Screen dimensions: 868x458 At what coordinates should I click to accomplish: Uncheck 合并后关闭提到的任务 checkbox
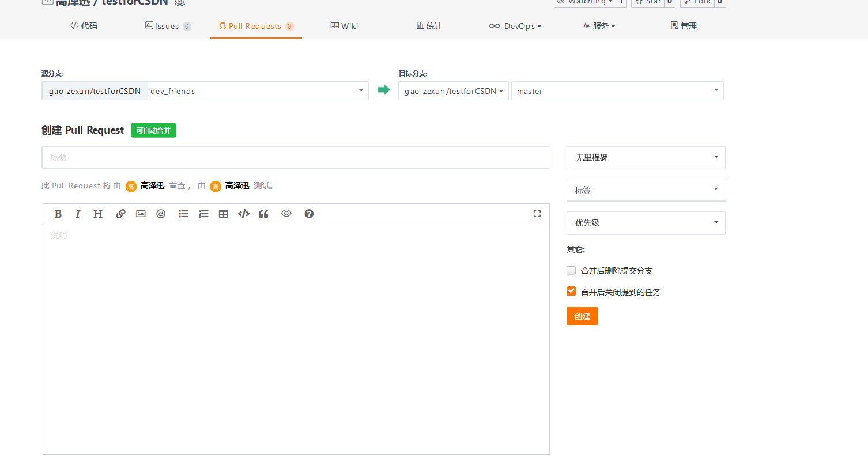point(571,291)
